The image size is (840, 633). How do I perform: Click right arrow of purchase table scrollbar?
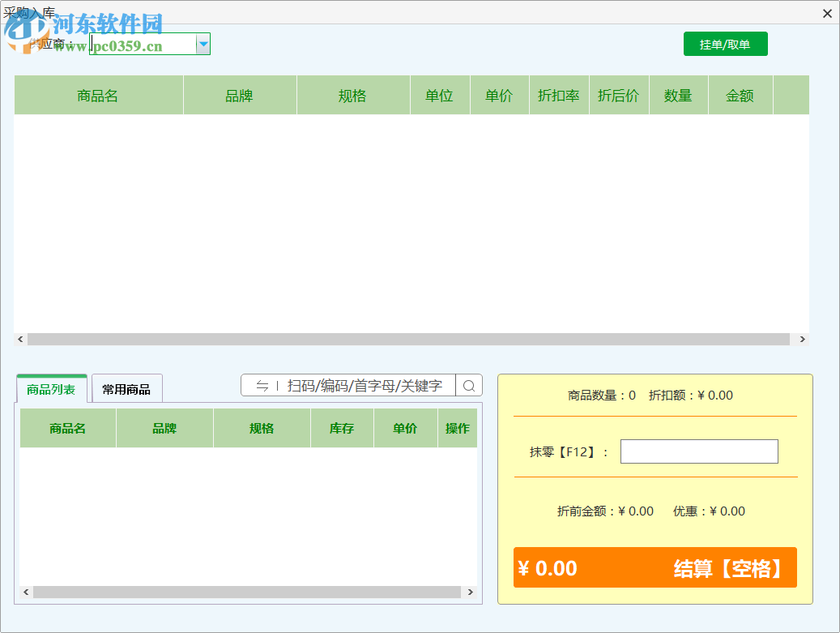tap(802, 340)
